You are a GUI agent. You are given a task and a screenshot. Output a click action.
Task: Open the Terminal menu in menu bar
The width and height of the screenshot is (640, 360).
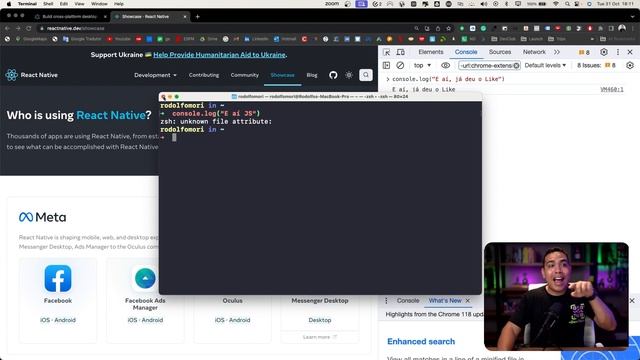[27, 4]
